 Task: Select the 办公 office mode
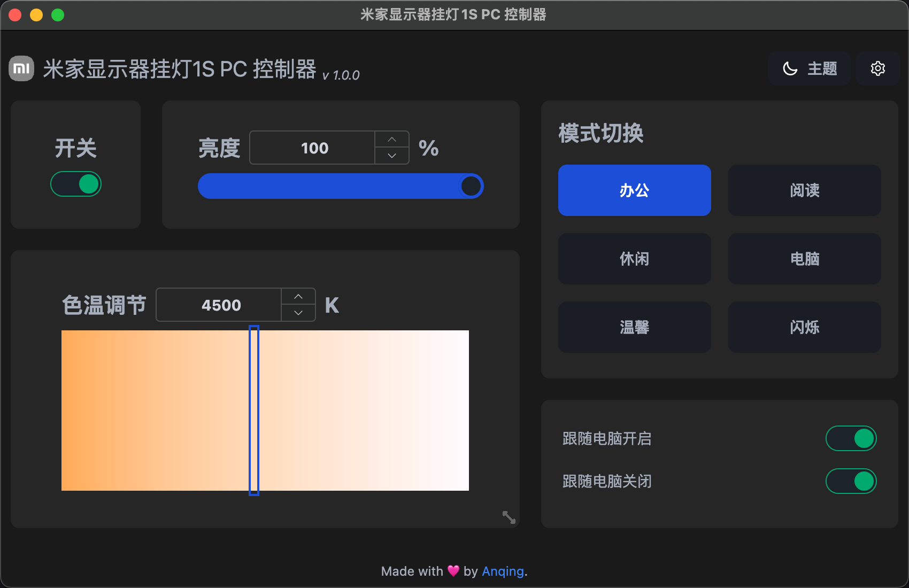[635, 190]
